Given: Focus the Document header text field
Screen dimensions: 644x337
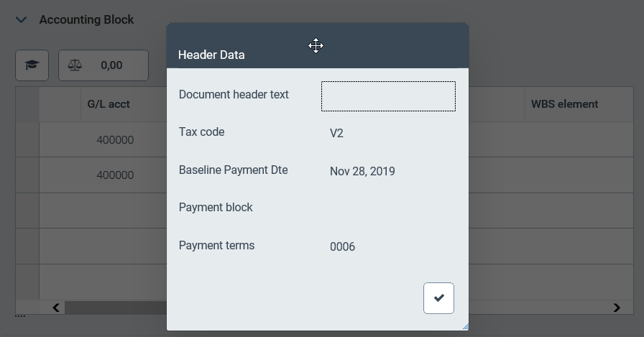Looking at the screenshot, I should (388, 96).
